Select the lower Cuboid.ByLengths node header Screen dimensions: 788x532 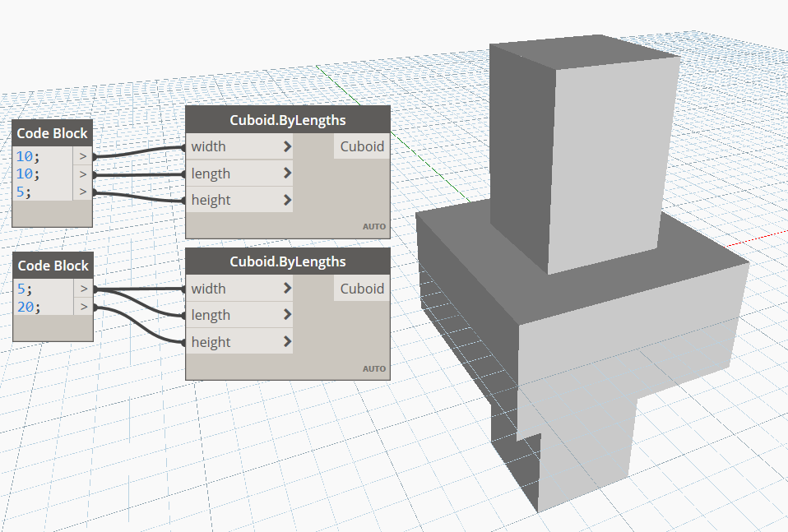click(x=288, y=261)
